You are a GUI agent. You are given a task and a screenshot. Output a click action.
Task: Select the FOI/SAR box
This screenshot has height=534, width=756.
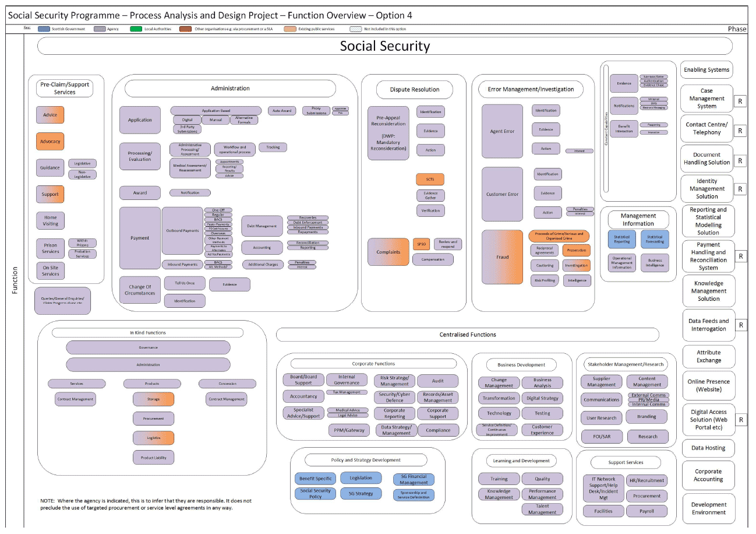(x=602, y=437)
